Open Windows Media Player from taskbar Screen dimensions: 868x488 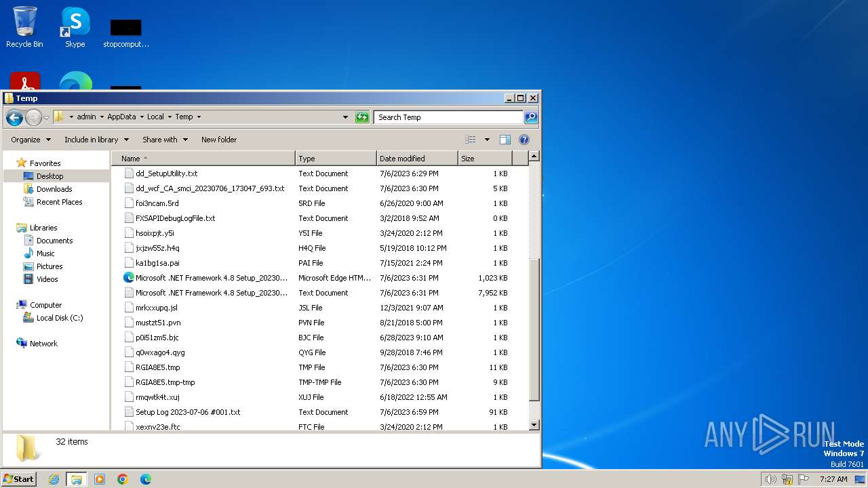pos(100,479)
